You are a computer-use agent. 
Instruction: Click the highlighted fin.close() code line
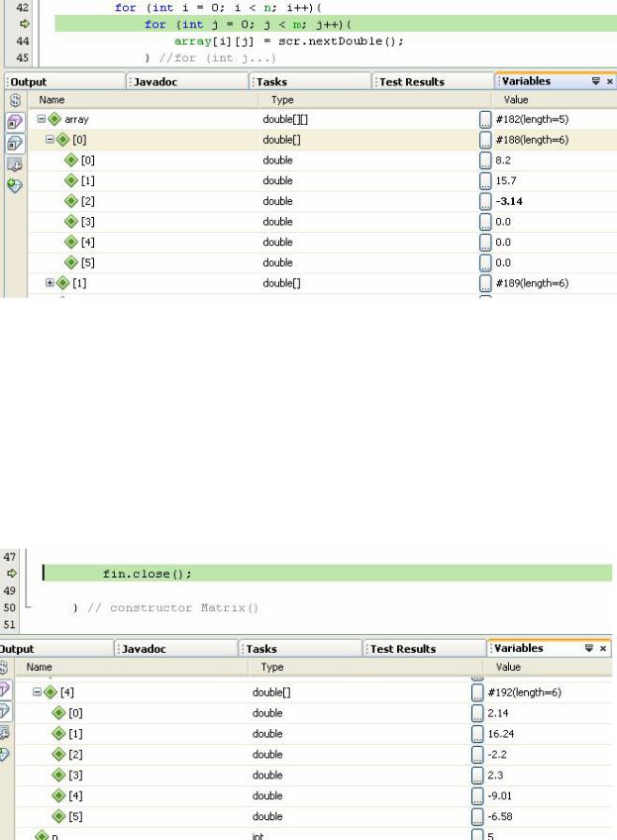327,574
